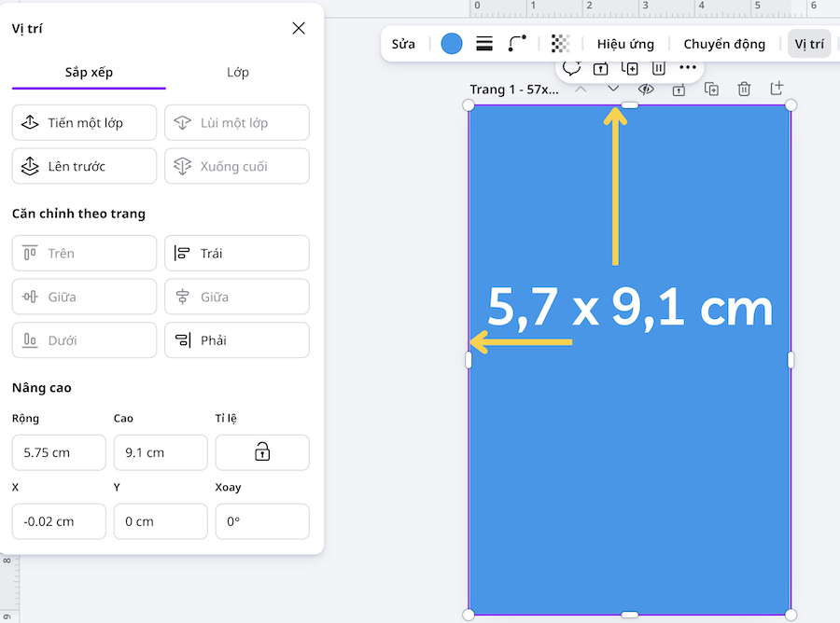Open the Hiệu ứng effects panel
This screenshot has height=623, width=840.
tap(625, 44)
